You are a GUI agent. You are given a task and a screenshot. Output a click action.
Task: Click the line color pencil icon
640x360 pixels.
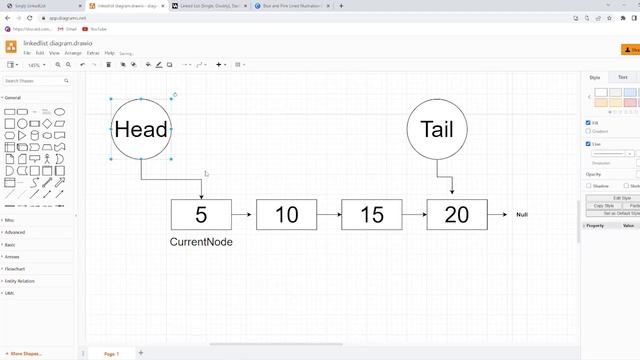(159, 64)
